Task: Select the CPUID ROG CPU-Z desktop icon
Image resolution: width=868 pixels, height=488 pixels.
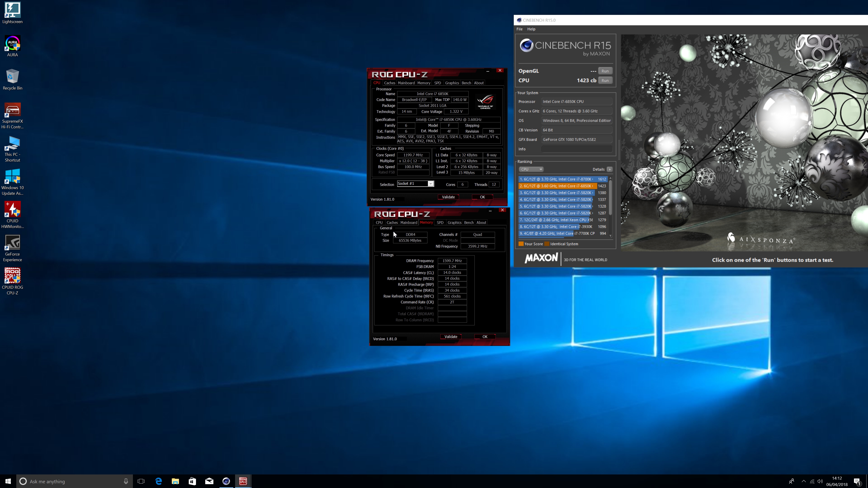Action: click(12, 281)
